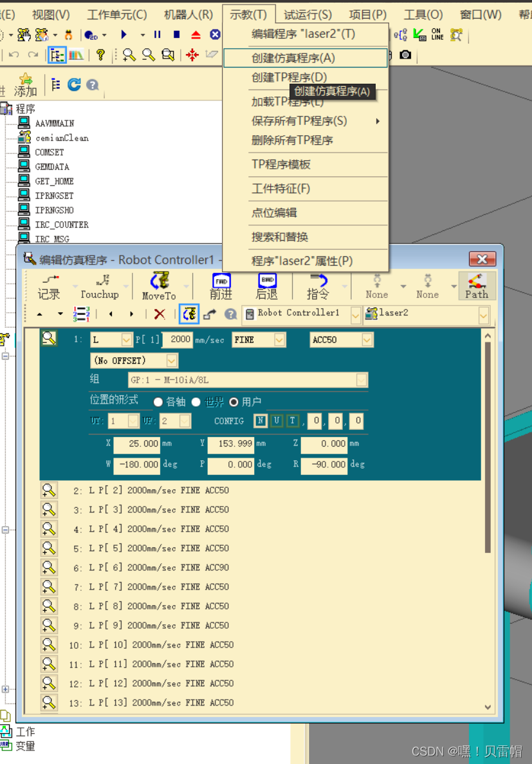Click the magnifier icon on line 5
The height and width of the screenshot is (764, 532).
(49, 548)
